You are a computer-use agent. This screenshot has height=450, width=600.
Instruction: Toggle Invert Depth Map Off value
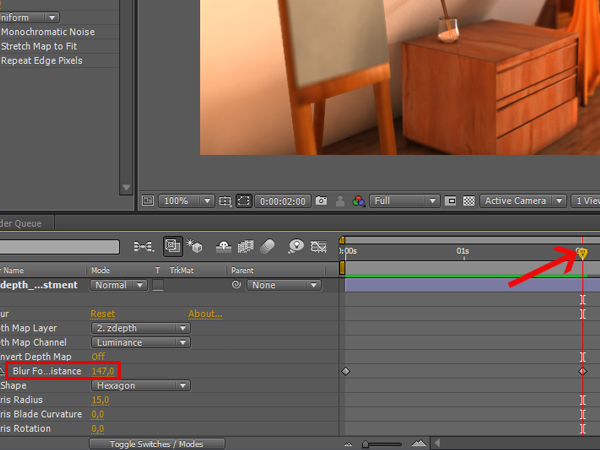click(x=98, y=357)
